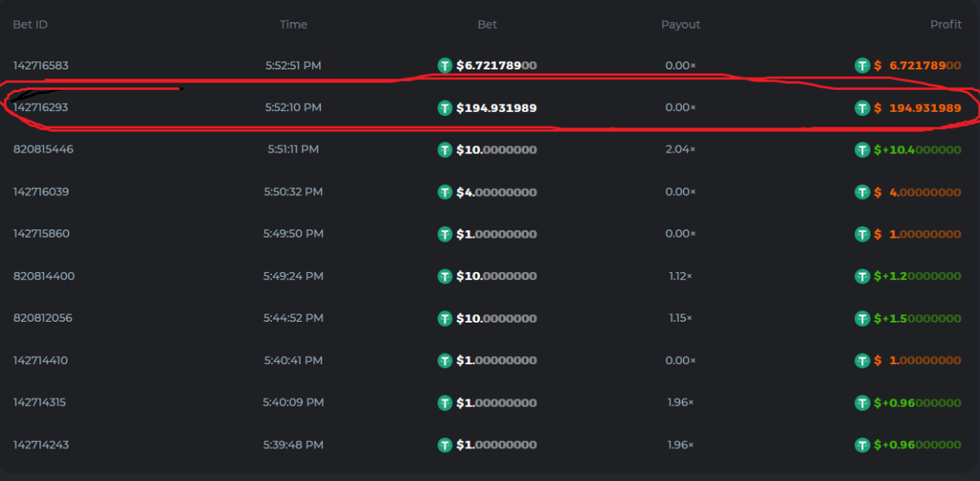Open bet ID 142716583
This screenshot has width=980, height=481.
(41, 65)
